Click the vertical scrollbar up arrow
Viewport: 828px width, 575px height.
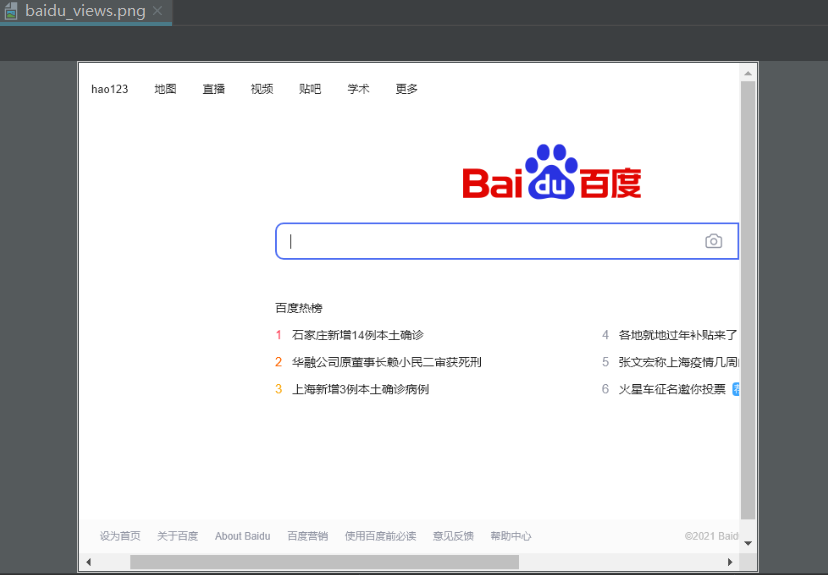(x=748, y=73)
